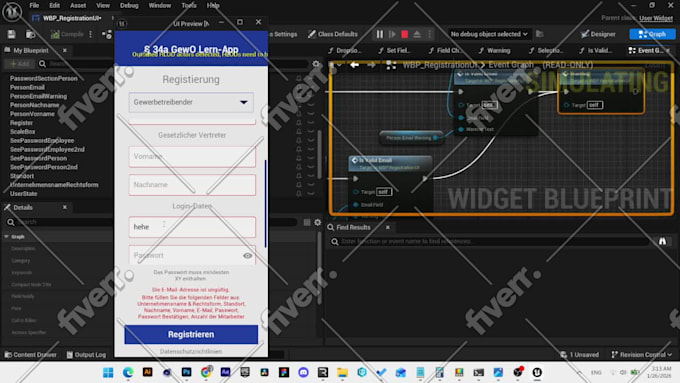
Task: Open the Set Fiel... function tab
Action: coord(394,51)
